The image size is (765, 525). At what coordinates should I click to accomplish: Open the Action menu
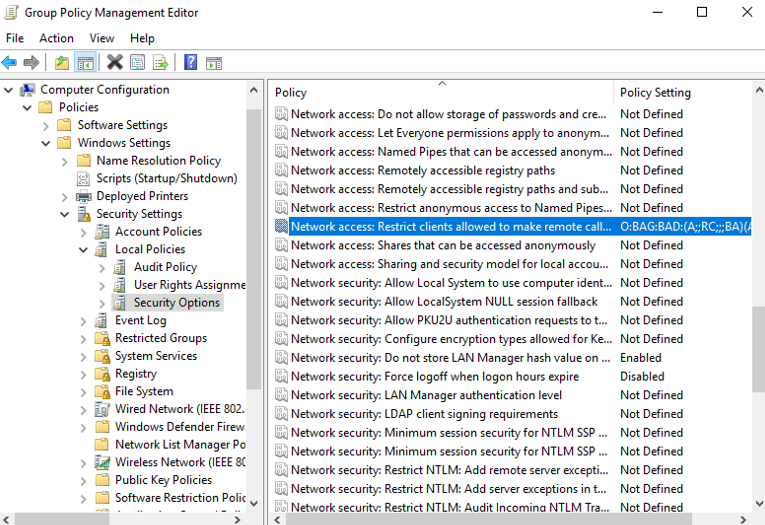(x=56, y=38)
